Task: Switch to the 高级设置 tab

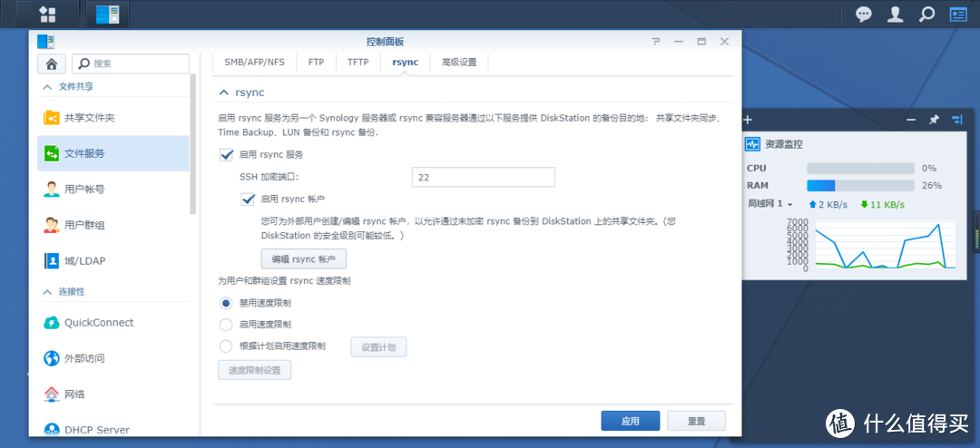Action: tap(459, 63)
